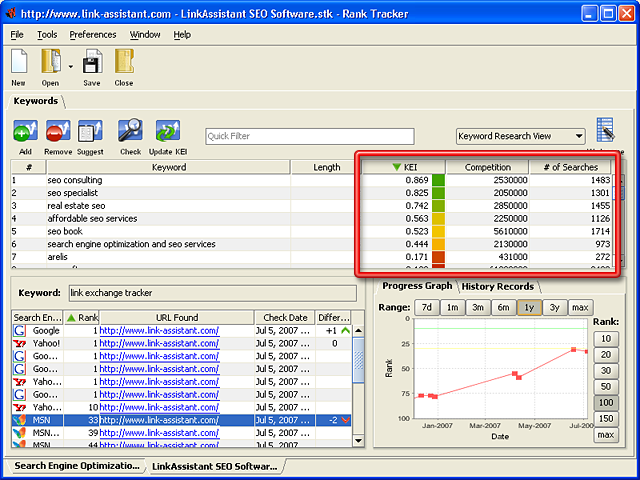Open the File menu
The image size is (640, 480).
point(17,35)
